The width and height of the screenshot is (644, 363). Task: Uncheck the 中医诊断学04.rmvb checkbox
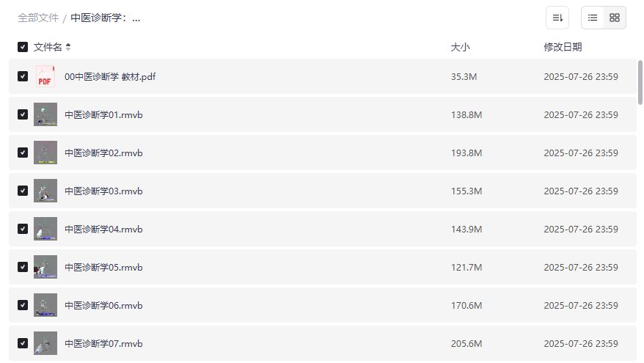pyautogui.click(x=23, y=229)
